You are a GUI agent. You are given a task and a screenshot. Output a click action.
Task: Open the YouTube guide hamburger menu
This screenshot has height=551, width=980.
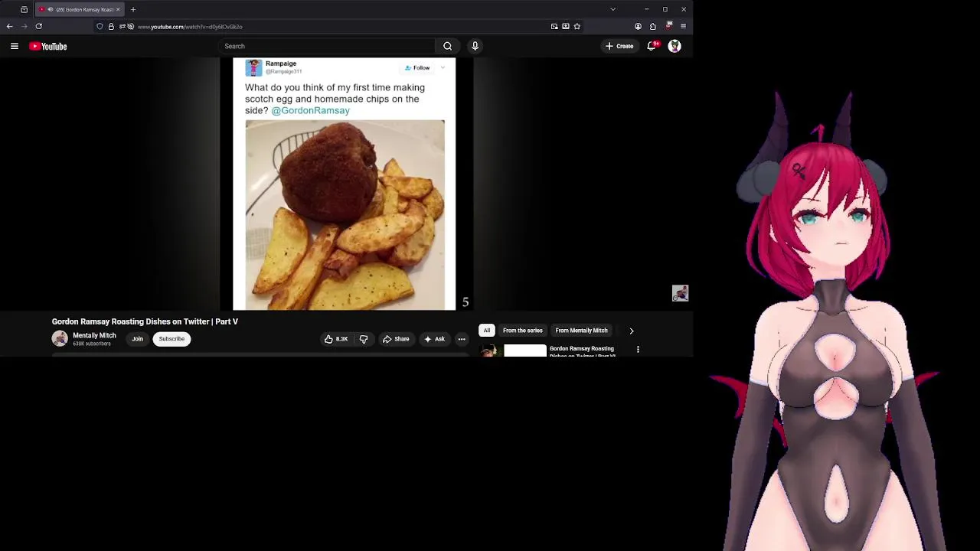(14, 46)
